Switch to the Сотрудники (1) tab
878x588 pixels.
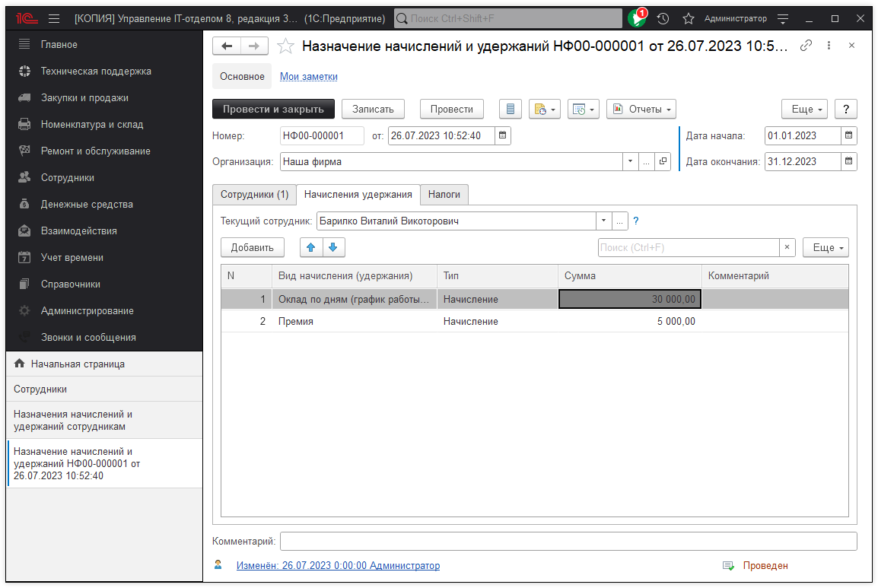pyautogui.click(x=254, y=195)
